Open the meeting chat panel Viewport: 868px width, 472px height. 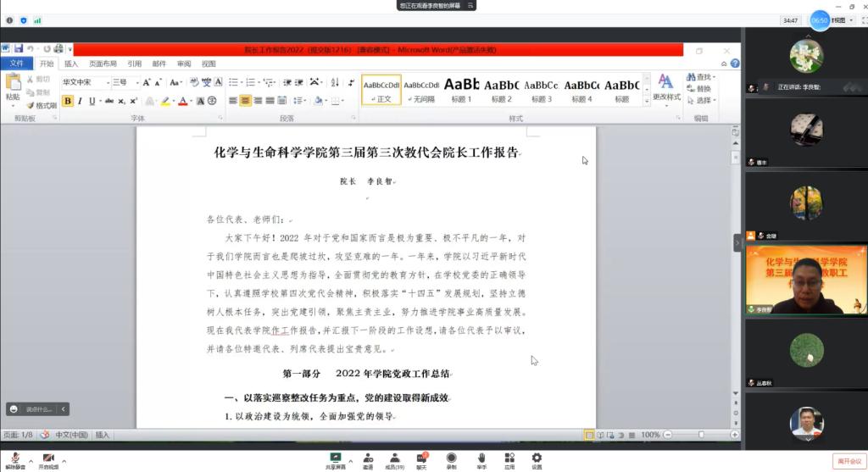pyautogui.click(x=421, y=458)
